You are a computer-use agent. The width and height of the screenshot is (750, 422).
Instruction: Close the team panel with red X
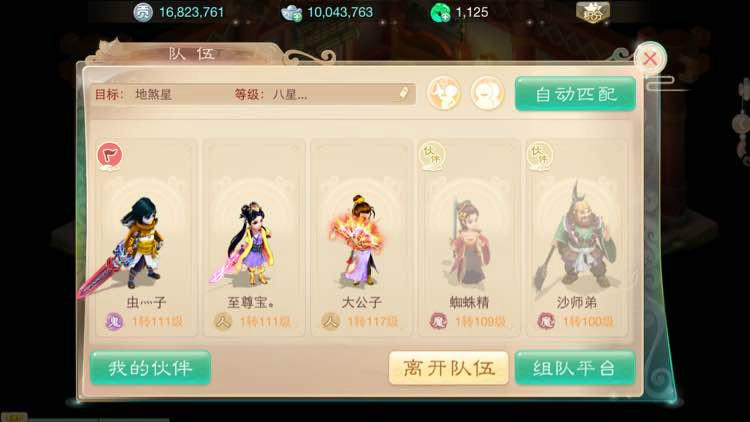650,59
